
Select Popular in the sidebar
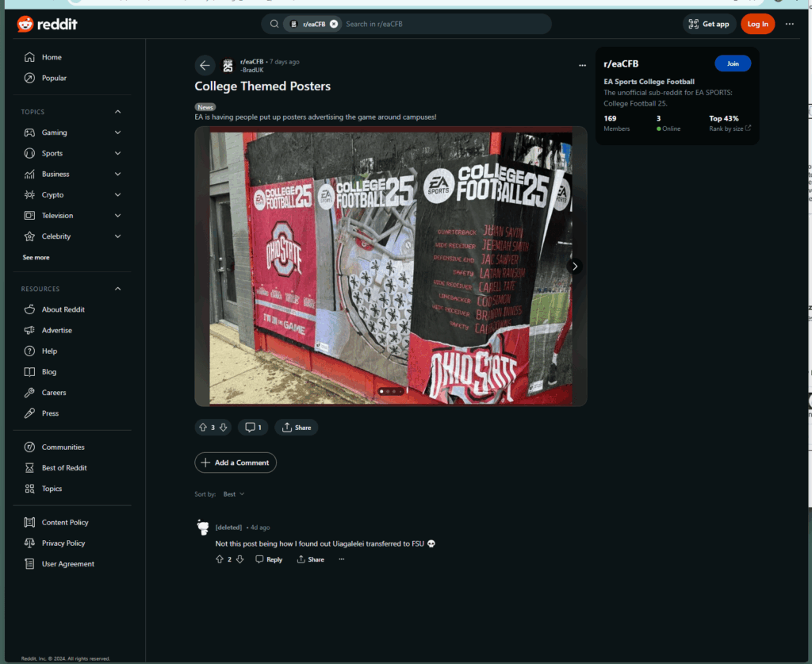pos(54,78)
